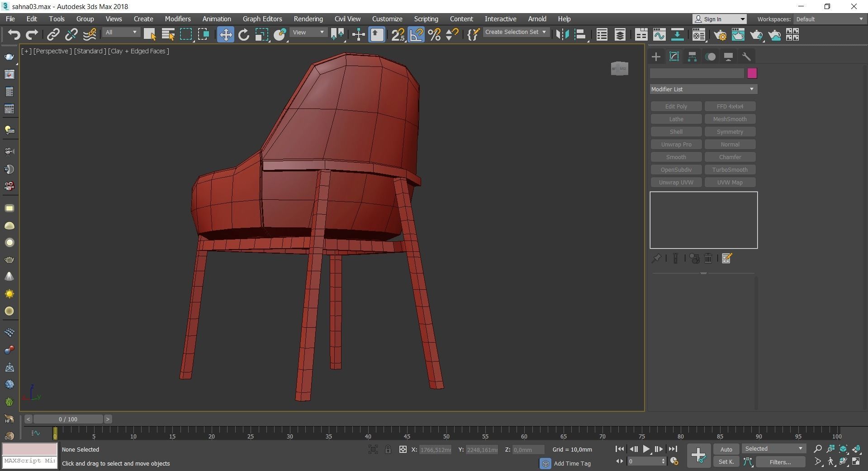
Task: Click the Redo arrow icon
Action: pyautogui.click(x=32, y=34)
